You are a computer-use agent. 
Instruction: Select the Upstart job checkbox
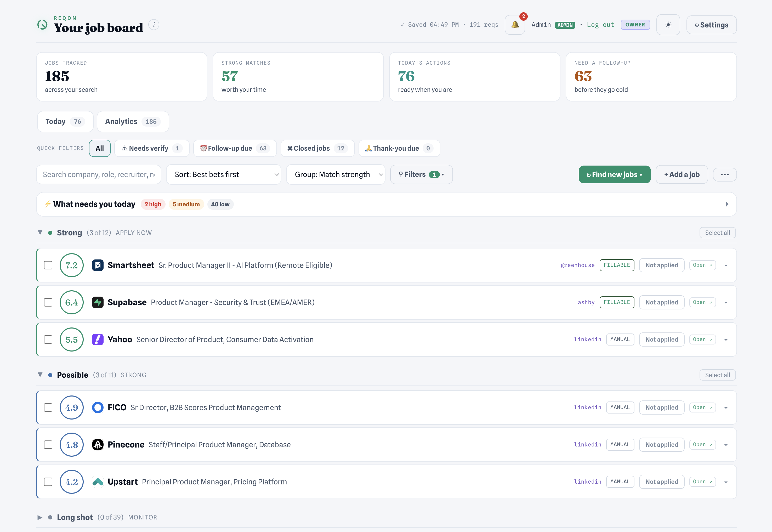[x=48, y=482]
